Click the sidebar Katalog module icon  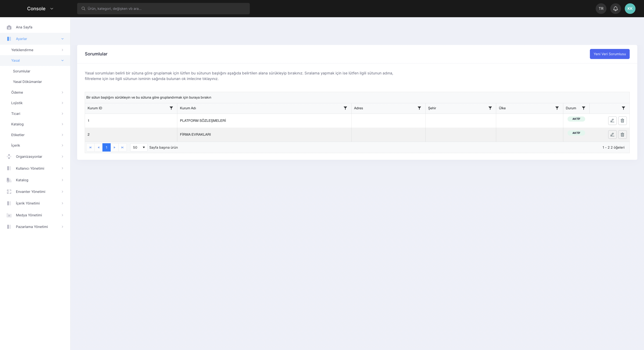pyautogui.click(x=9, y=180)
